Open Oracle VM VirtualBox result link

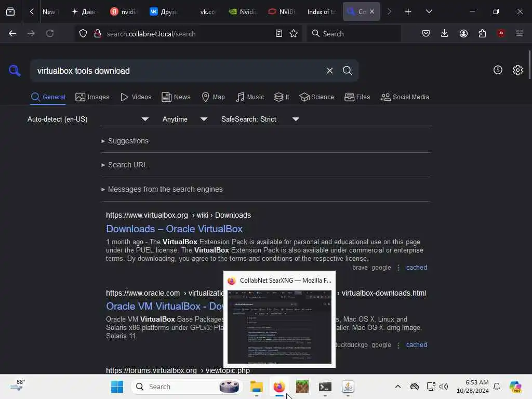coord(165,306)
